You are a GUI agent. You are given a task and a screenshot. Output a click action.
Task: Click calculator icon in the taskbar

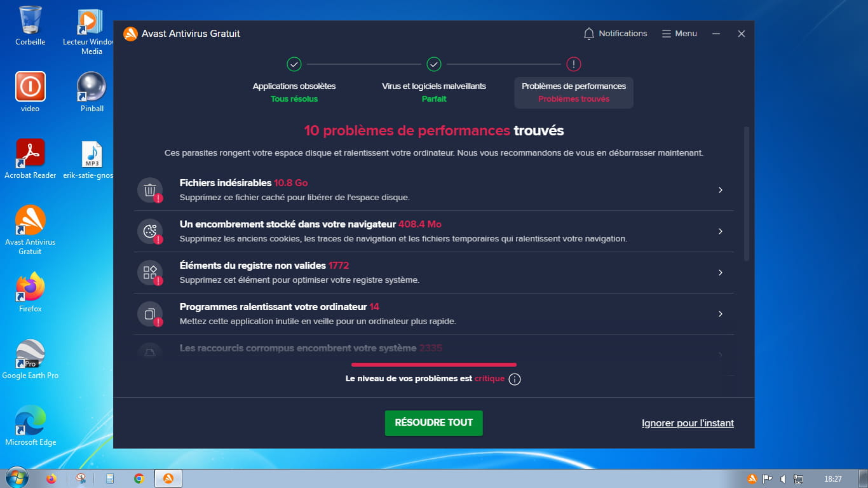click(x=110, y=478)
